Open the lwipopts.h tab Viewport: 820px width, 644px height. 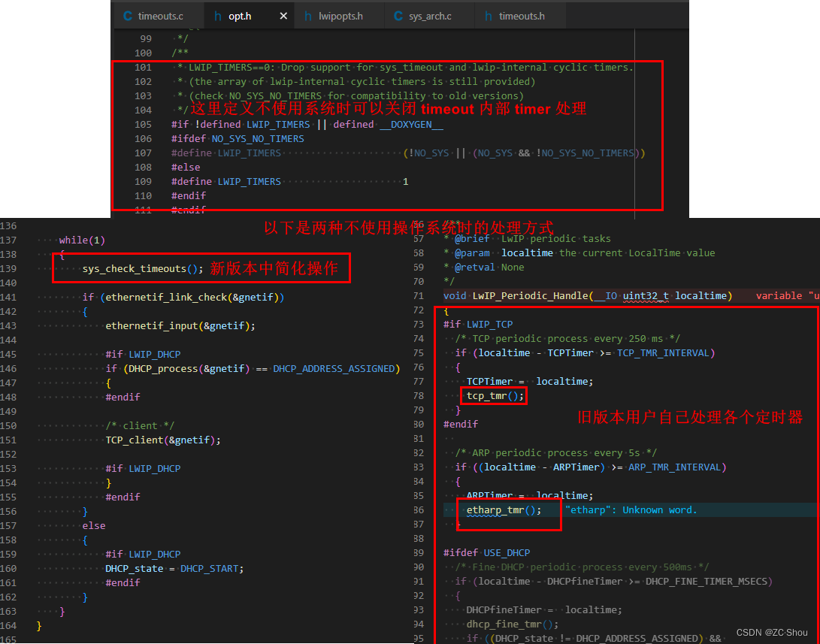pyautogui.click(x=340, y=15)
